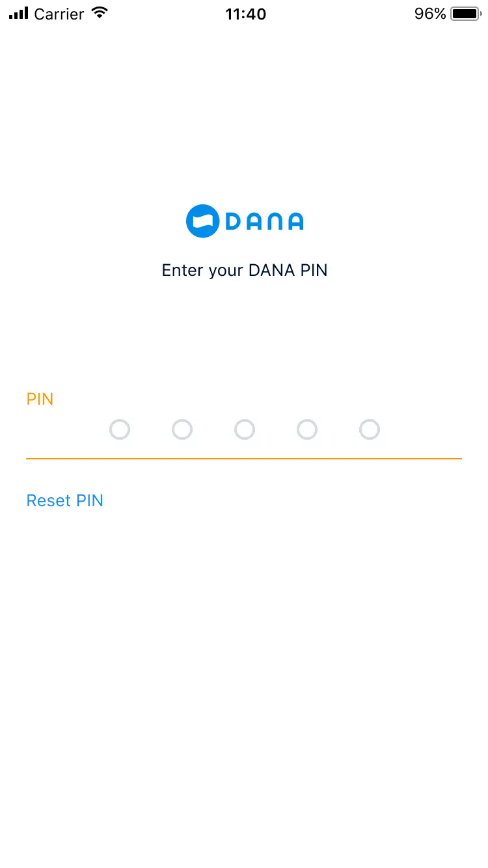488x868 pixels.
Task: Tap the 11:40 clock in status bar
Action: click(245, 14)
